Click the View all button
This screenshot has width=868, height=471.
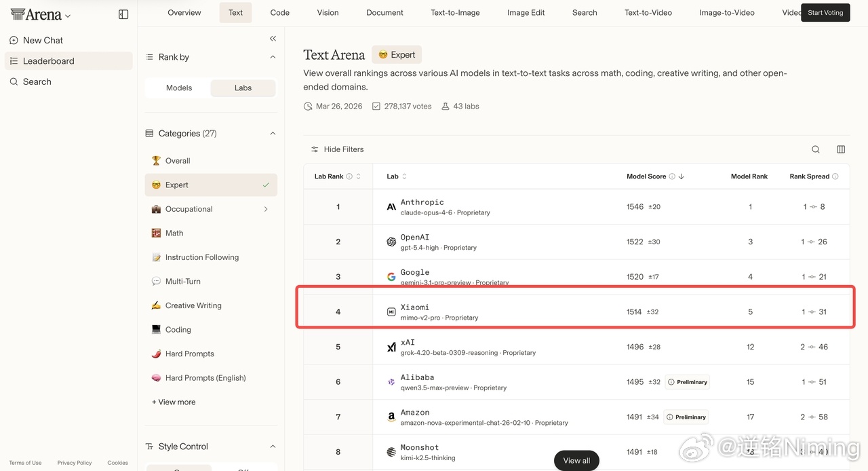click(x=576, y=460)
